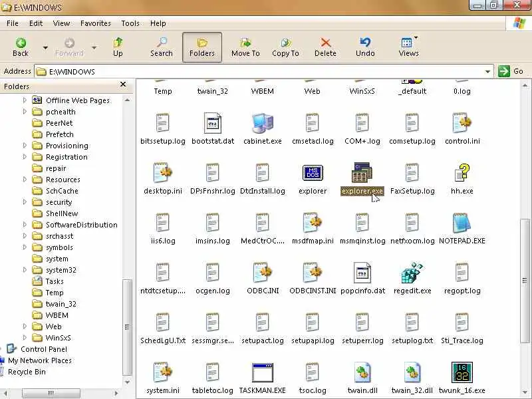The height and width of the screenshot is (399, 532).
Task: Select the twunk_16.exe icon
Action: pyautogui.click(x=462, y=372)
